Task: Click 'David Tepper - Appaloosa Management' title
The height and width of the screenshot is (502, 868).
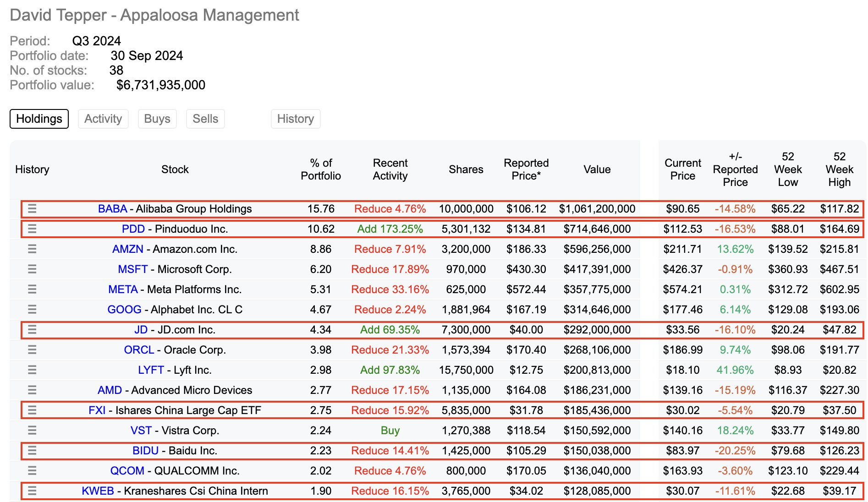Action: pyautogui.click(x=154, y=15)
